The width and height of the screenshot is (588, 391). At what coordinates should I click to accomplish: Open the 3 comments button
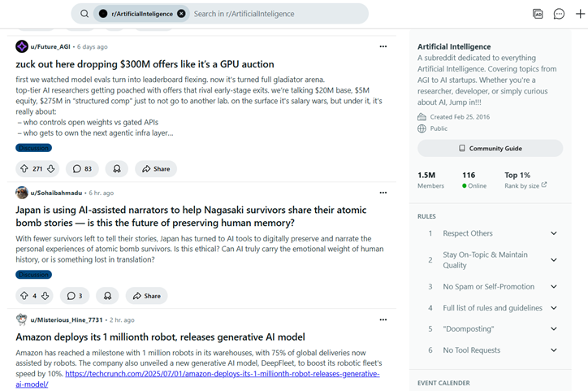pos(75,296)
